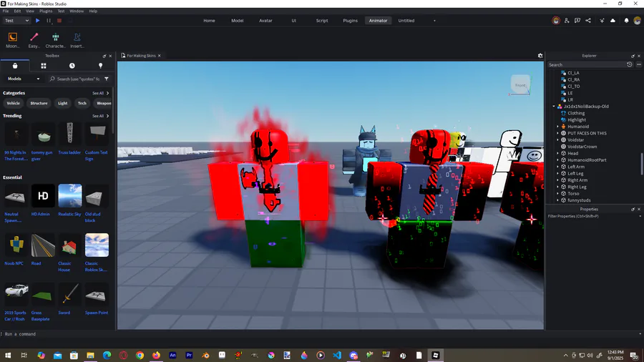Open the Moon Animator plugin
This screenshot has height=362, width=644.
[13, 40]
